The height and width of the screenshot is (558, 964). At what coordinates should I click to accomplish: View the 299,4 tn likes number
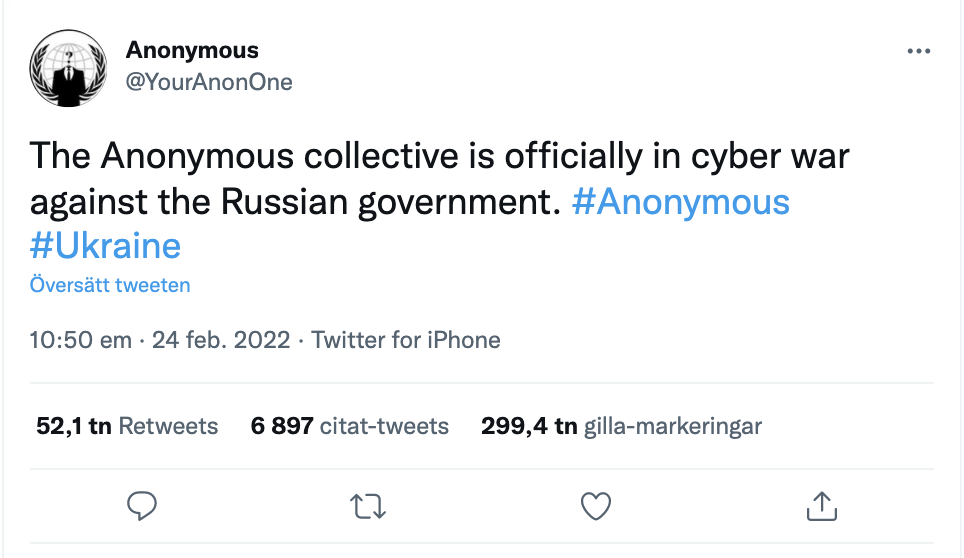tap(529, 426)
